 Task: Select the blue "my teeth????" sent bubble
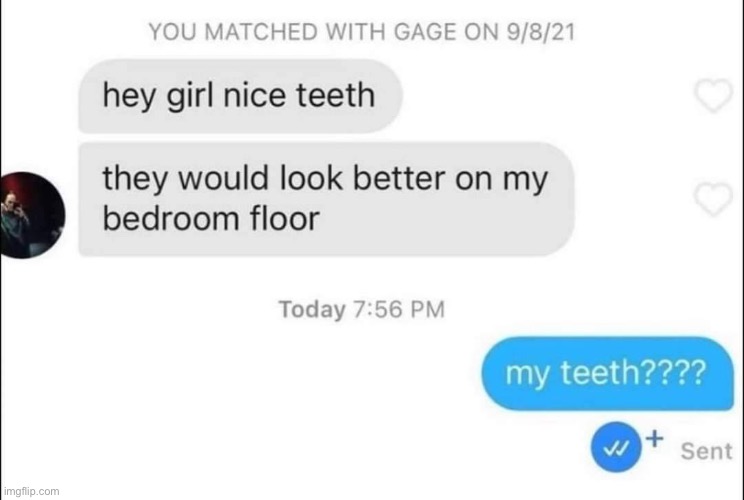click(x=607, y=373)
